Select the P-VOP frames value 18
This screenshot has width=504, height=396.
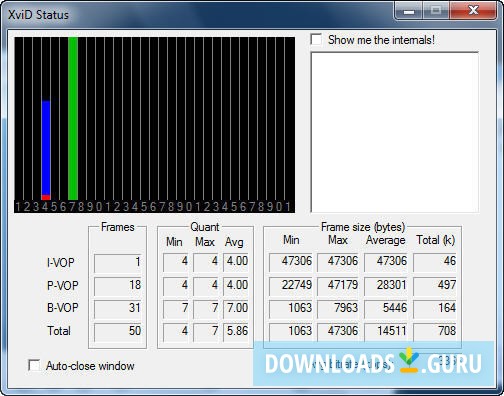coord(118,286)
